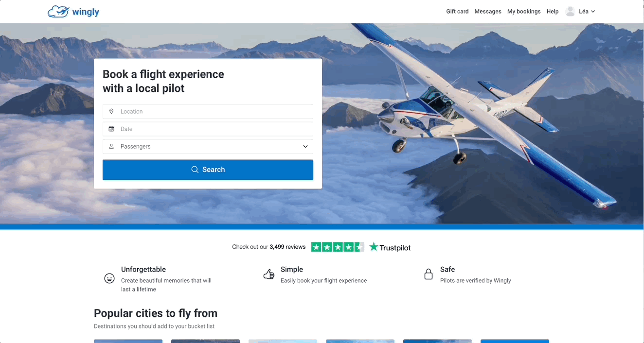Image resolution: width=644 pixels, height=343 pixels.
Task: Focus the Location input field
Action: pos(214,111)
